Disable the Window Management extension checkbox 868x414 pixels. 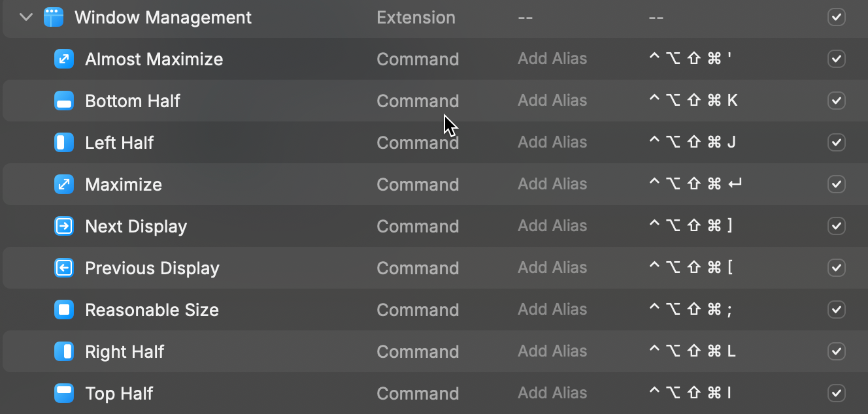[836, 18]
